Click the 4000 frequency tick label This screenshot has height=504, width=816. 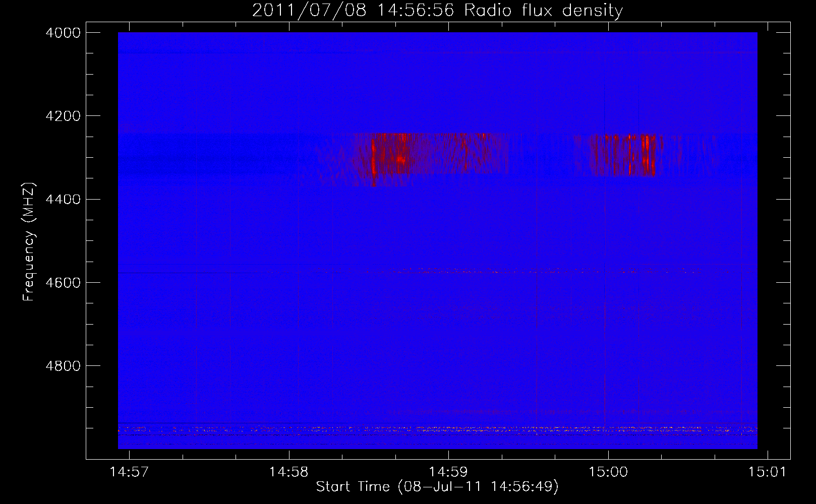63,33
